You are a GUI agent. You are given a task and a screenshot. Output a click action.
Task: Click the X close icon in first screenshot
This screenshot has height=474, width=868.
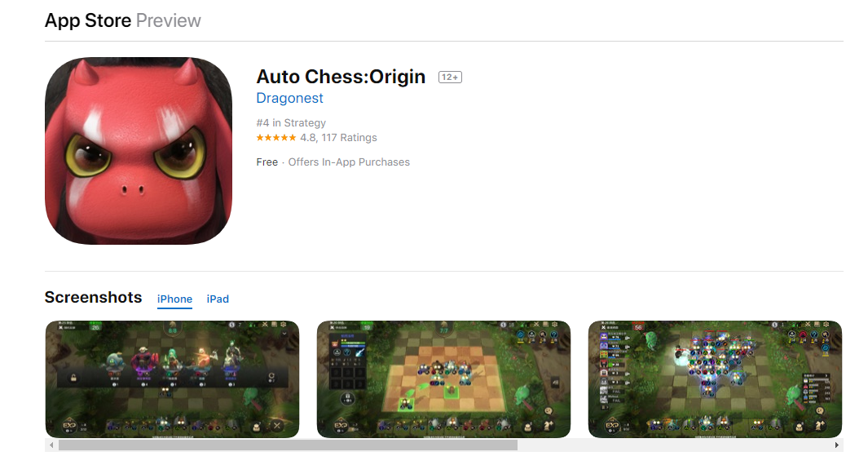click(x=277, y=426)
